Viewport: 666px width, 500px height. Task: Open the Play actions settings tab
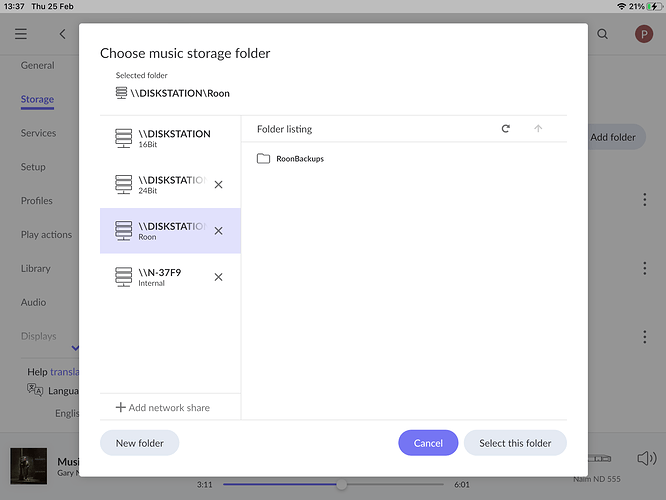pos(46,234)
